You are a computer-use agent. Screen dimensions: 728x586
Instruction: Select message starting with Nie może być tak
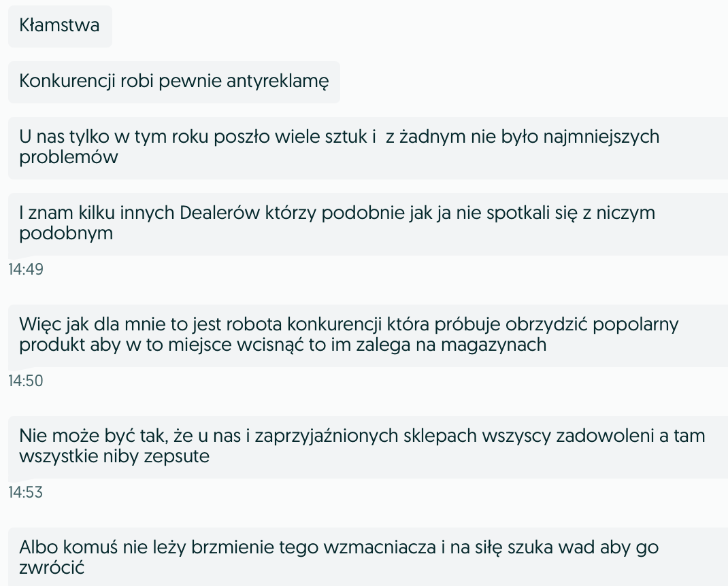pos(368,447)
